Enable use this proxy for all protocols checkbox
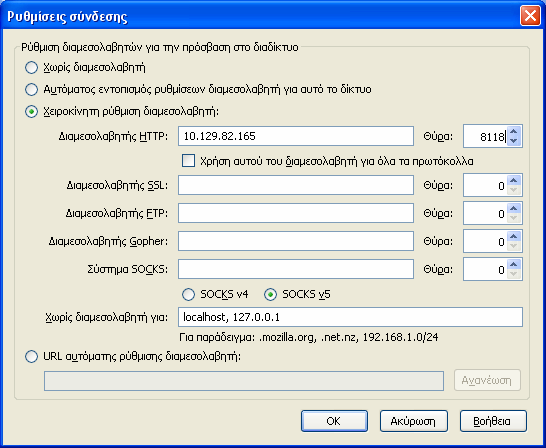This screenshot has width=546, height=448. [x=188, y=161]
